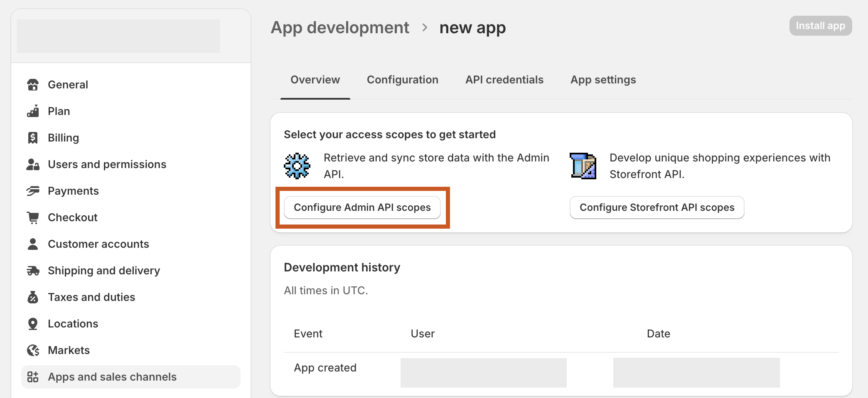
Task: Click the Storefront API description text
Action: (720, 166)
